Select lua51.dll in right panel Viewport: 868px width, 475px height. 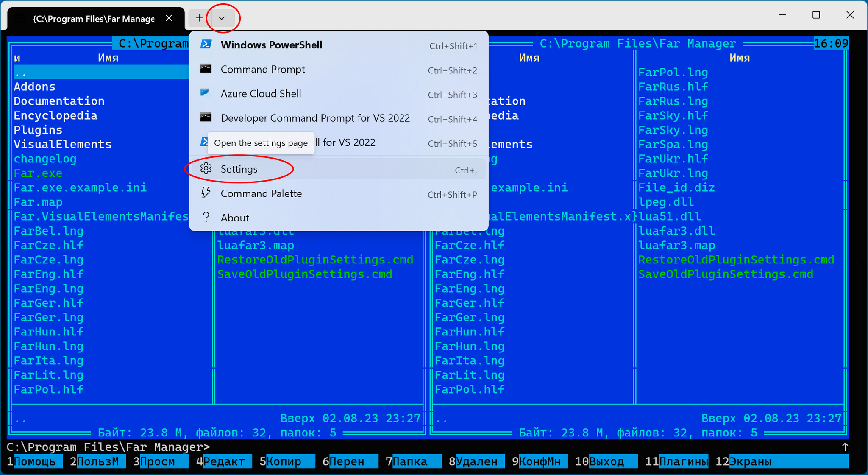tap(670, 216)
